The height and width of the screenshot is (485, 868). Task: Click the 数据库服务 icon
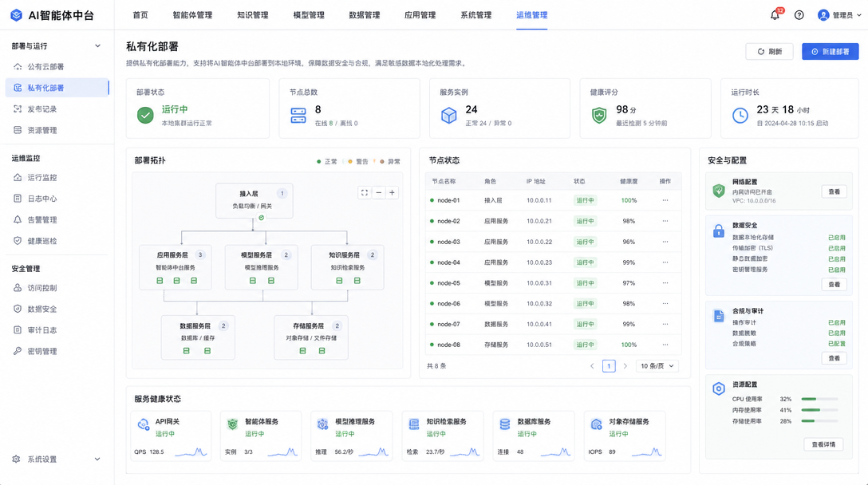click(x=505, y=424)
